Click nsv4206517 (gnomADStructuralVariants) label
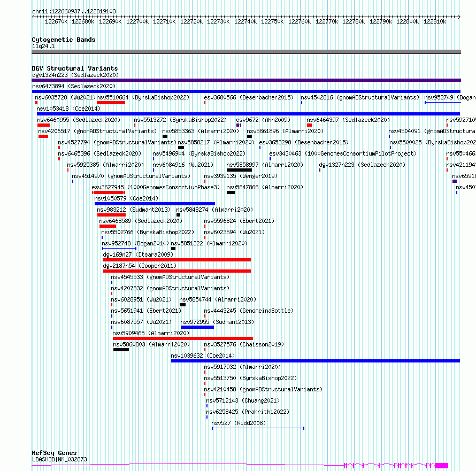The height and width of the screenshot is (471, 476). coord(97,131)
